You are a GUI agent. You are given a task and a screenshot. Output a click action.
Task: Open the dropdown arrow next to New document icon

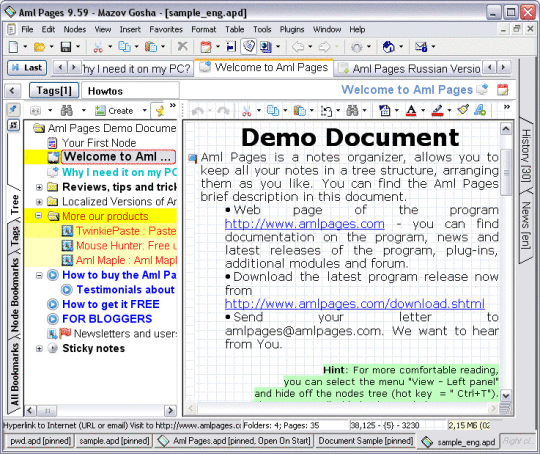pos(25,46)
